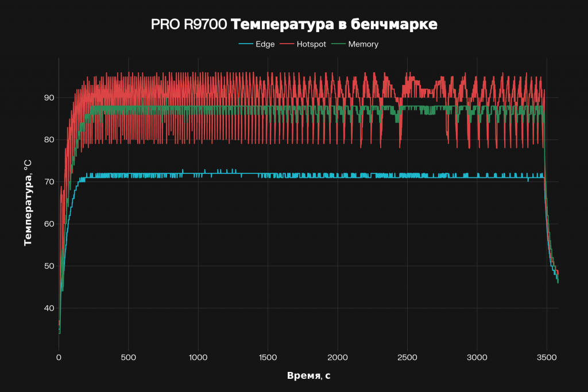Click the Время, с axis label
Viewport: 588px width, 392px height.
pyautogui.click(x=308, y=376)
